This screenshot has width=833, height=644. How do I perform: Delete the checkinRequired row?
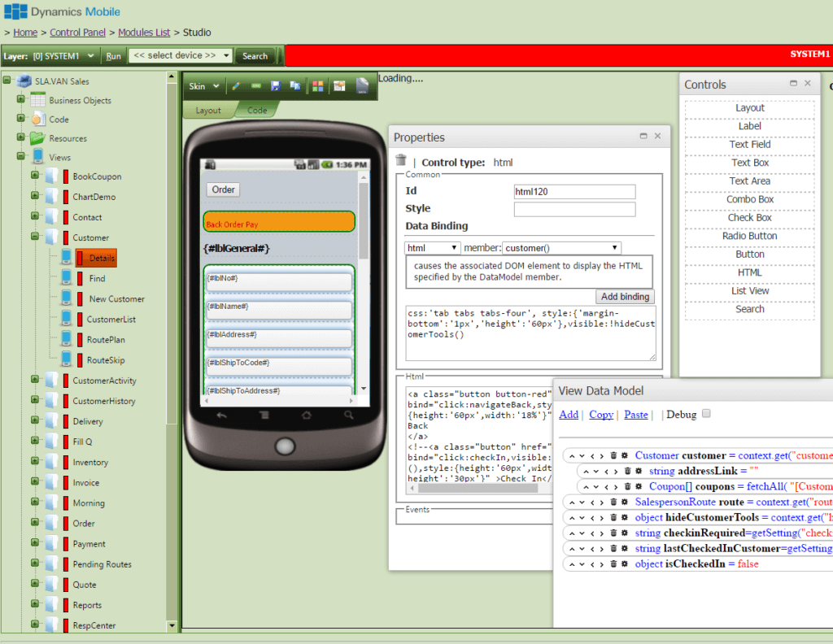(613, 533)
